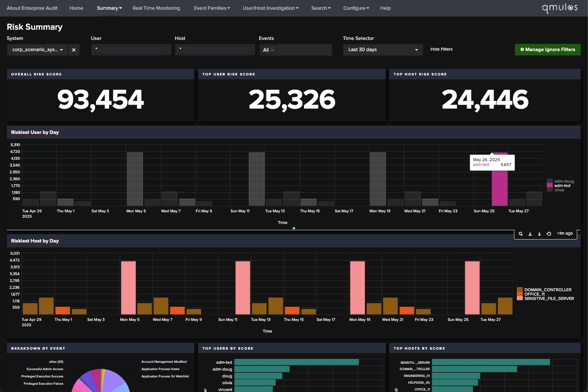Open the User/Host Investigation menu
The height and width of the screenshot is (392, 588).
(271, 8)
